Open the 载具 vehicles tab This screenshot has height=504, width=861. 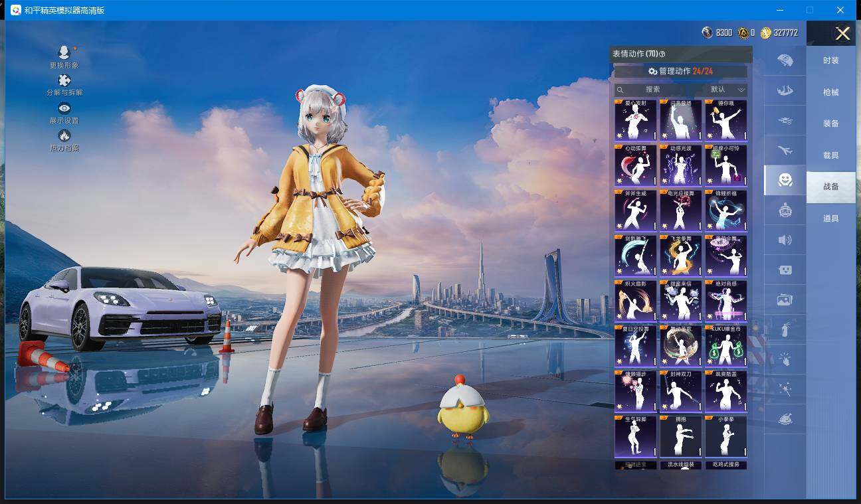click(x=830, y=155)
